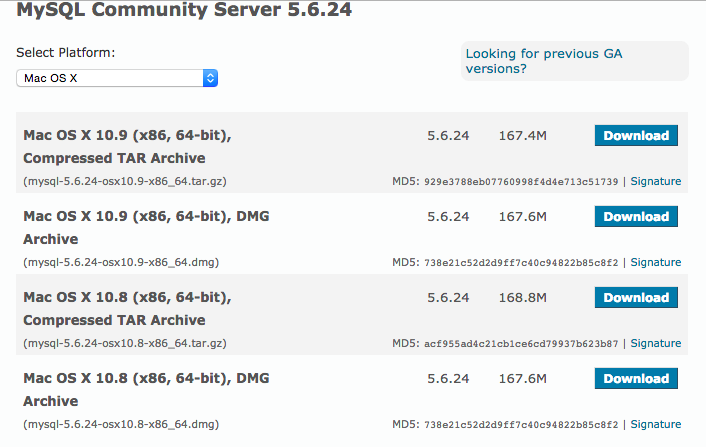Viewport: 706px width, 447px height.
Task: Download the Mac OS X 10.9 DMG Archive
Action: click(636, 216)
